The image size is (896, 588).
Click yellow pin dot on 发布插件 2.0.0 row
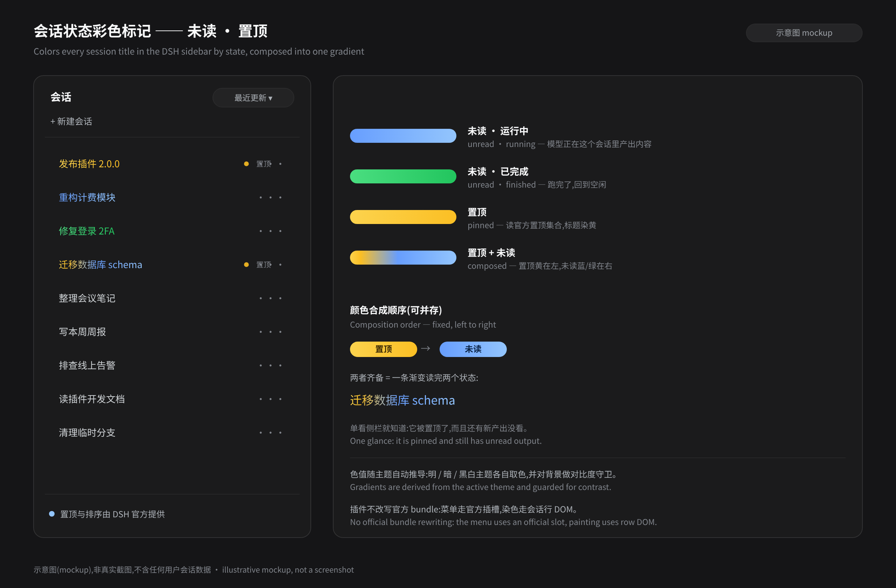(246, 164)
